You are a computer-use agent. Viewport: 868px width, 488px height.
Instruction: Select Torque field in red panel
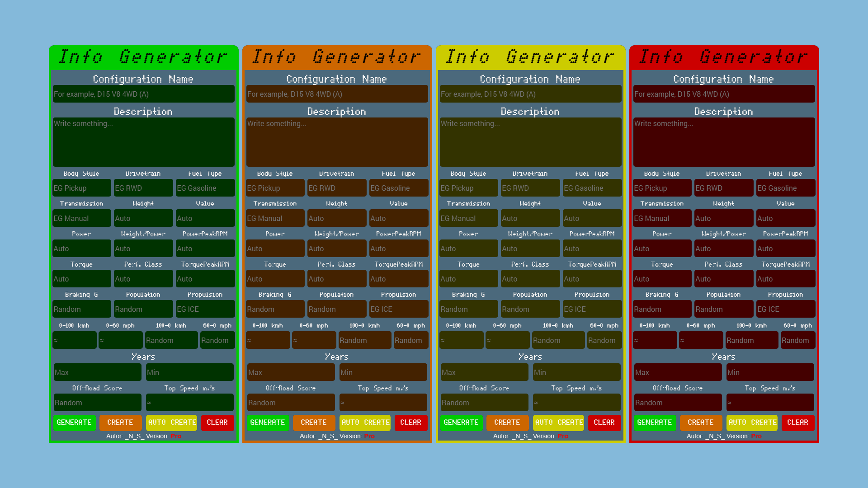click(662, 279)
